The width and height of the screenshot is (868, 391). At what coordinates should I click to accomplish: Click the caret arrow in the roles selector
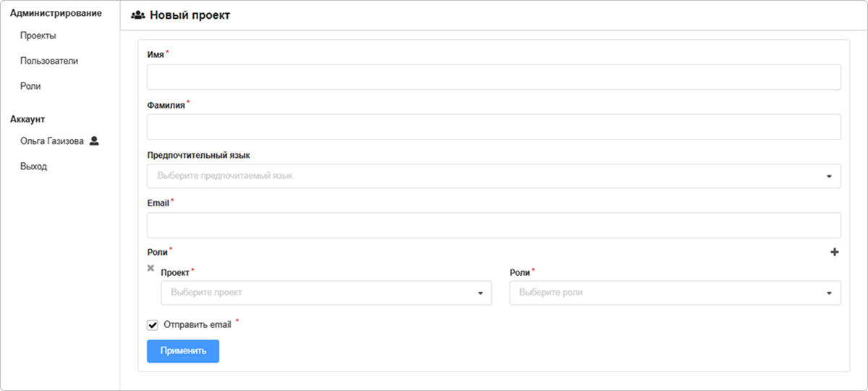(x=829, y=293)
